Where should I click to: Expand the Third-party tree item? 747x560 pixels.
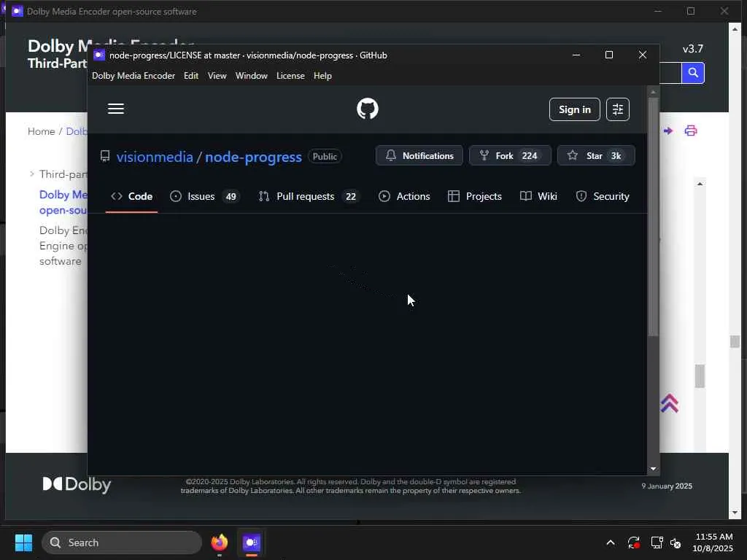32,174
